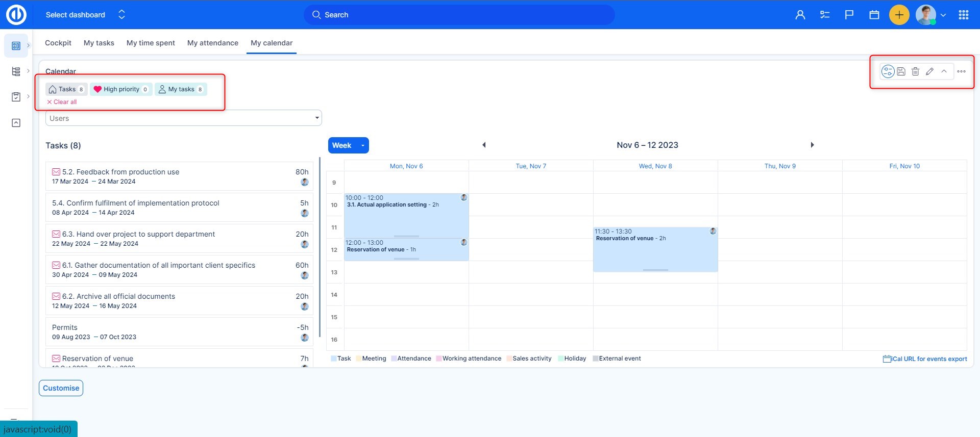Open the calendar icon in top bar
980x437 pixels.
click(x=874, y=15)
